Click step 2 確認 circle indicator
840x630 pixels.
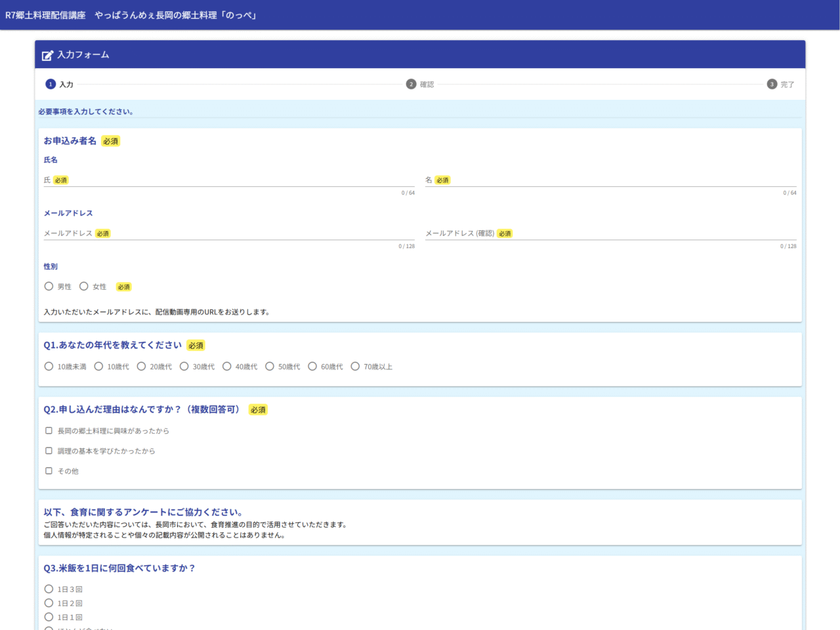pos(411,84)
